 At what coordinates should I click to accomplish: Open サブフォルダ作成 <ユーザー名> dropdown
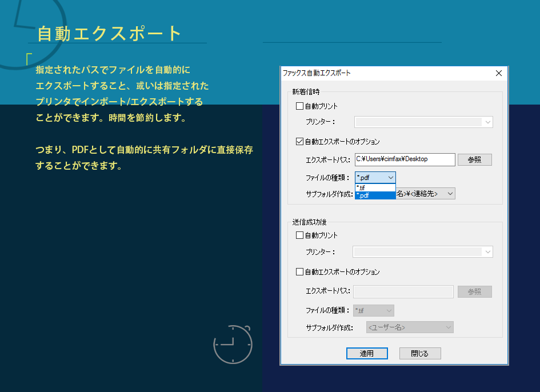410,327
